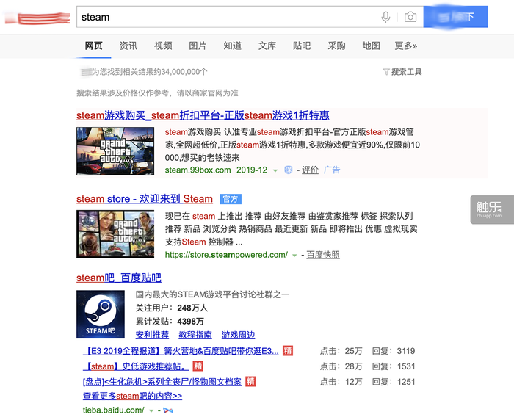Click the 官方 badge next to Steam store

coord(231,199)
